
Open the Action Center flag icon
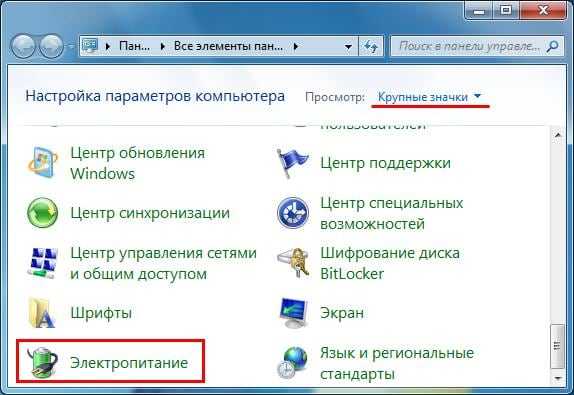pyautogui.click(x=293, y=163)
